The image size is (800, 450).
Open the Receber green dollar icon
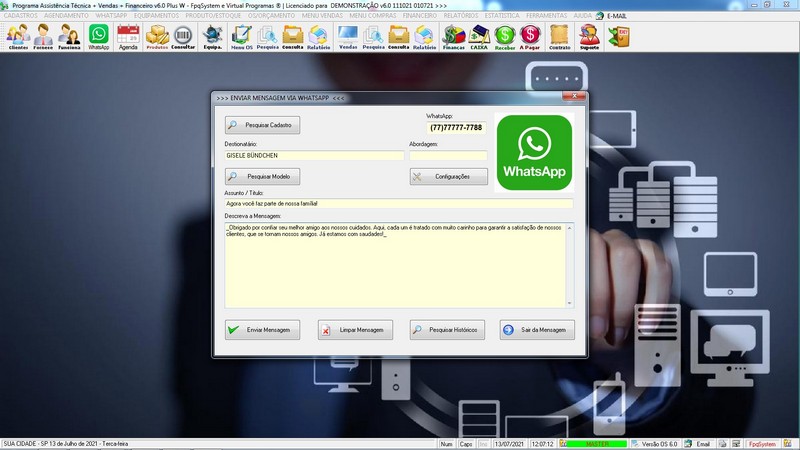point(505,37)
